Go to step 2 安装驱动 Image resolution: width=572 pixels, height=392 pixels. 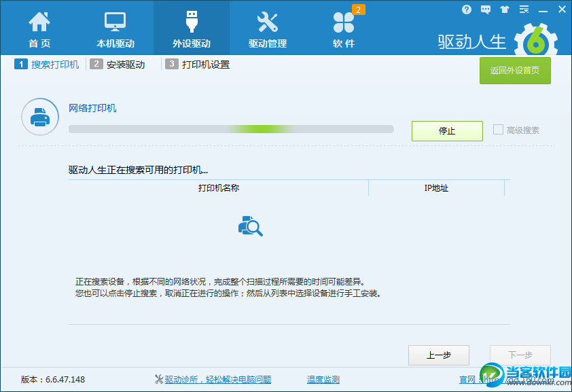click(x=118, y=65)
